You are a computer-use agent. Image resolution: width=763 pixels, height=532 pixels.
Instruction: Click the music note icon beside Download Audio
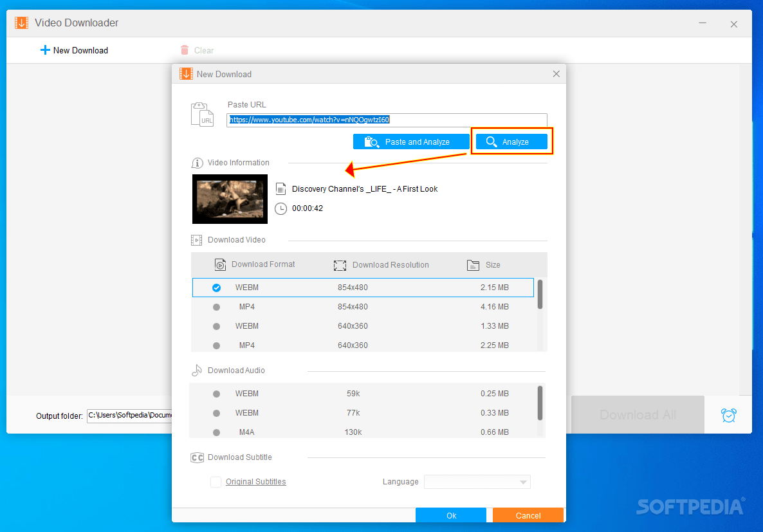coord(197,370)
